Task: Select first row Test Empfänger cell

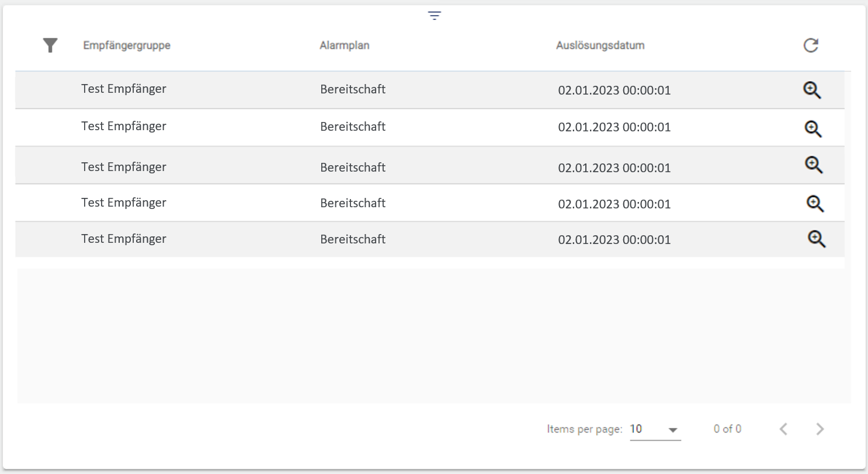Action: click(123, 89)
